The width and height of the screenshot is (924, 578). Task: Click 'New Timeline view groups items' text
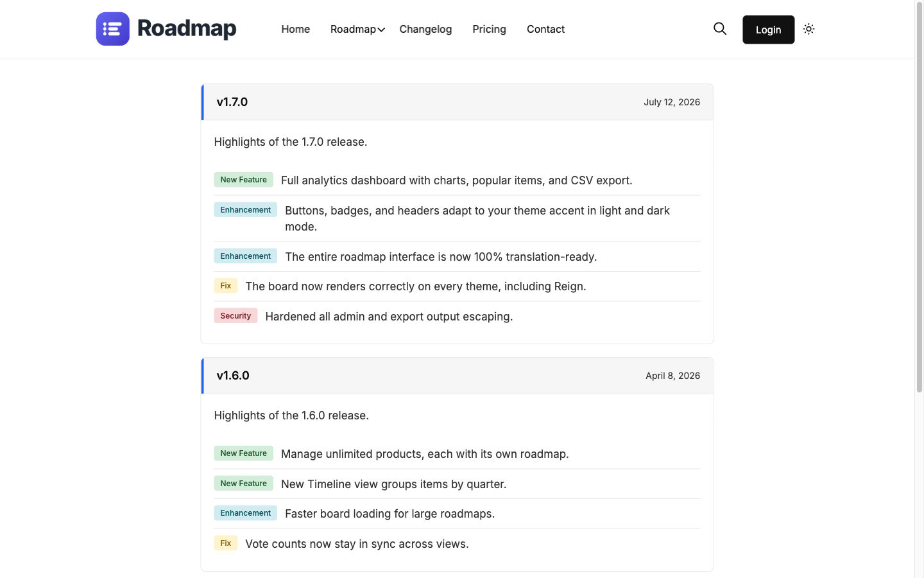coord(394,484)
